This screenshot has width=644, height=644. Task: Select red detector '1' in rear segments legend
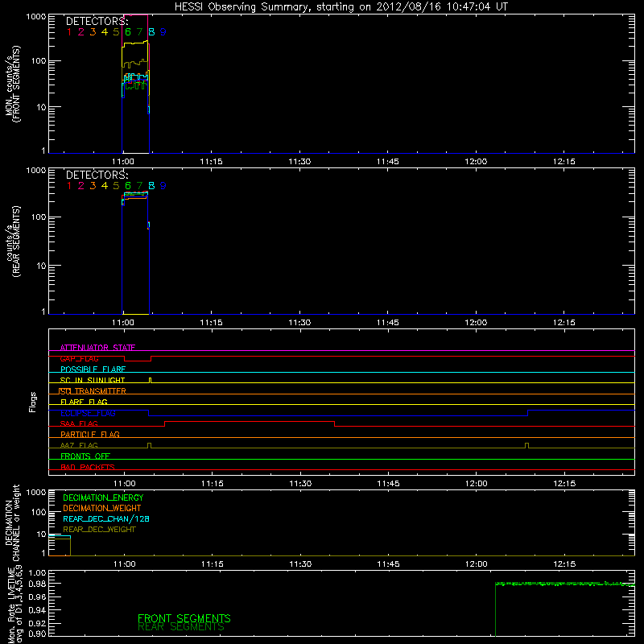pos(69,186)
